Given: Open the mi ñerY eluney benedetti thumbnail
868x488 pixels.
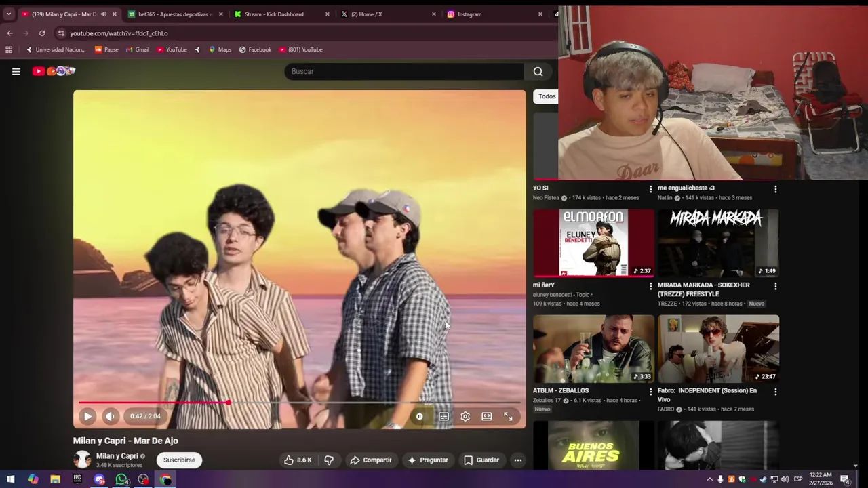Looking at the screenshot, I should 593,243.
